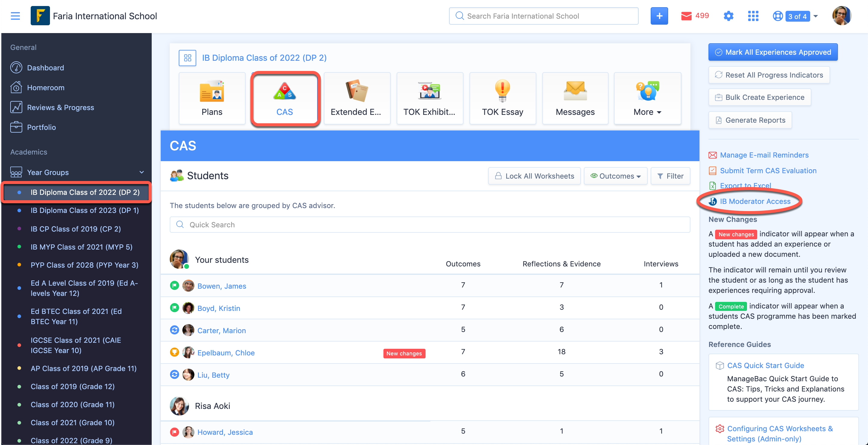Select IB MYP Class of 2021 (MYP 5)
Image resolution: width=868 pixels, height=445 pixels.
tap(81, 247)
